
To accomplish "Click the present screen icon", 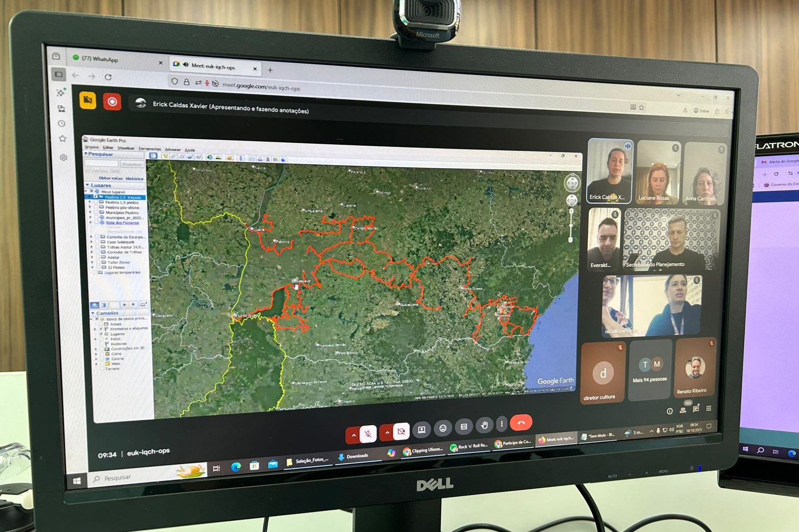I will (421, 429).
